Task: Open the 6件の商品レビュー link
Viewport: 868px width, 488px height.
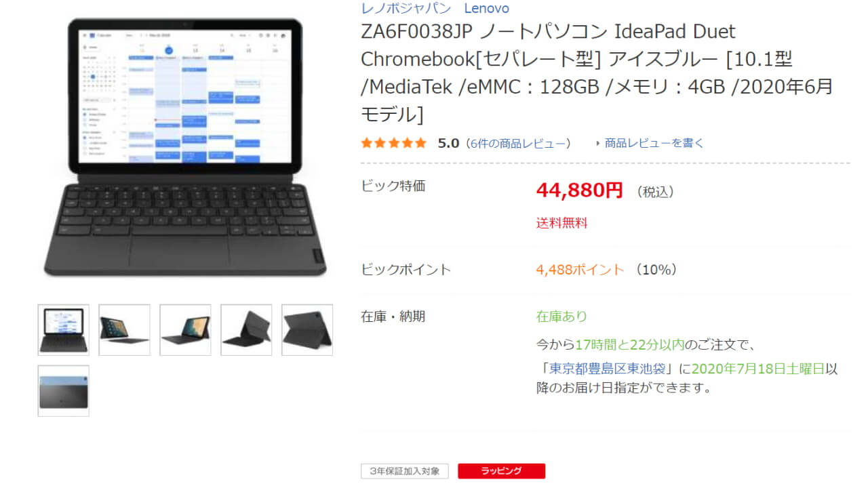Action: [519, 143]
